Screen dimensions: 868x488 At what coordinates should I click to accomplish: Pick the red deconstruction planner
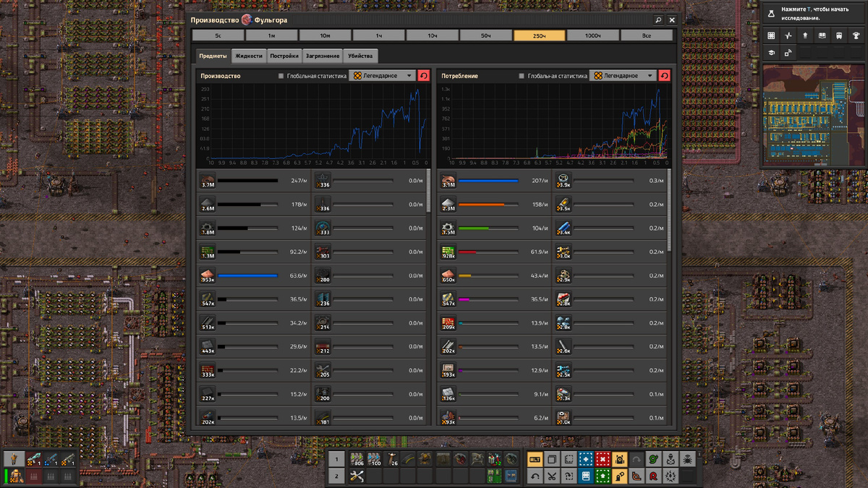pyautogui.click(x=603, y=459)
